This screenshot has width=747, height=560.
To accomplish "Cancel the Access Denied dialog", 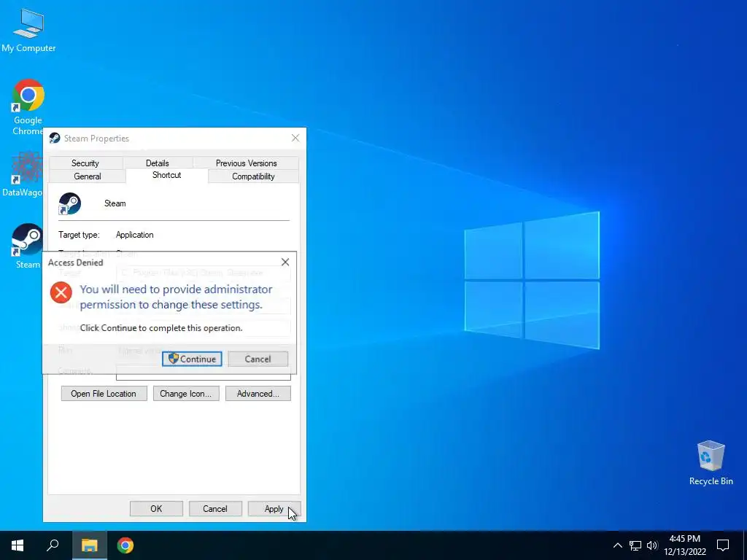I will pyautogui.click(x=258, y=359).
